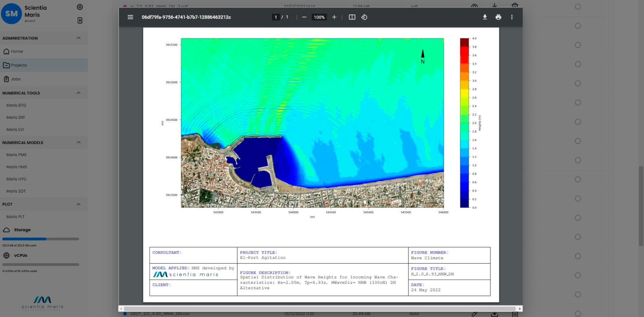Rotate the PDF counterclockwise
This screenshot has width=644, height=317.
tap(364, 17)
